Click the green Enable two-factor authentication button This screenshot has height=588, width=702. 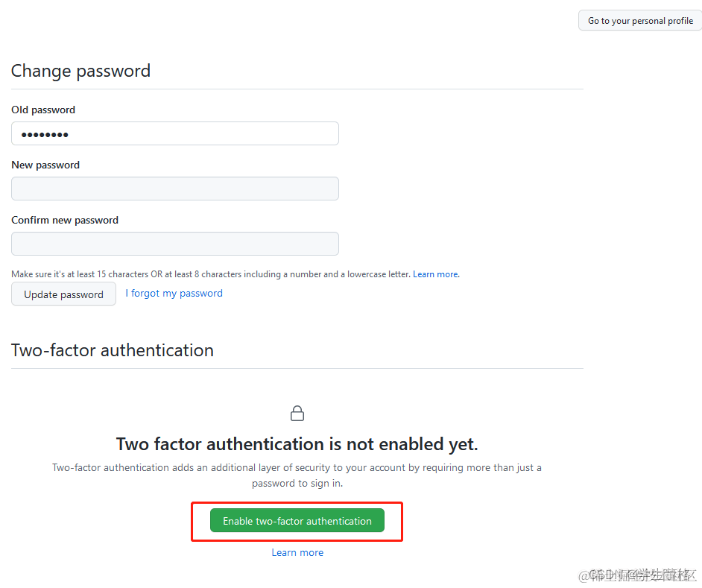(297, 521)
